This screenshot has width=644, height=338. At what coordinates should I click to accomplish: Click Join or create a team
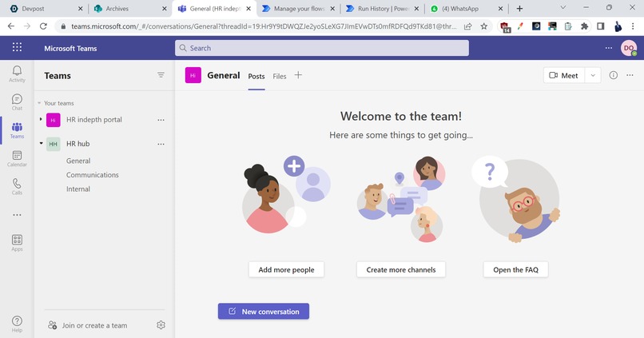pos(87,325)
